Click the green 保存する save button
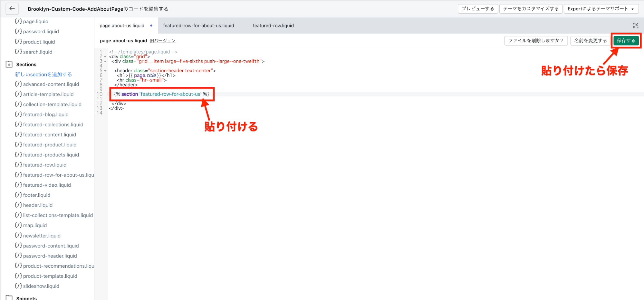The width and height of the screenshot is (644, 300). pyautogui.click(x=626, y=41)
